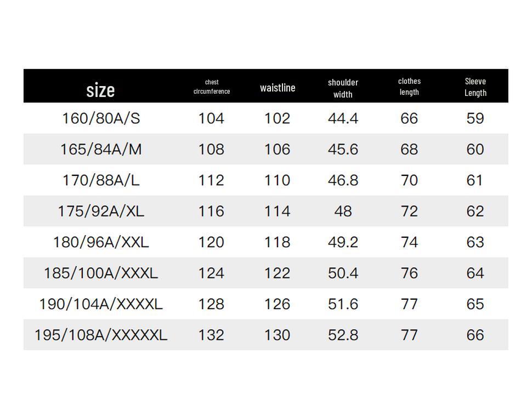Viewport: 532px width, 399px height.
Task: Select shoulder width value 48
Action: [x=343, y=211]
